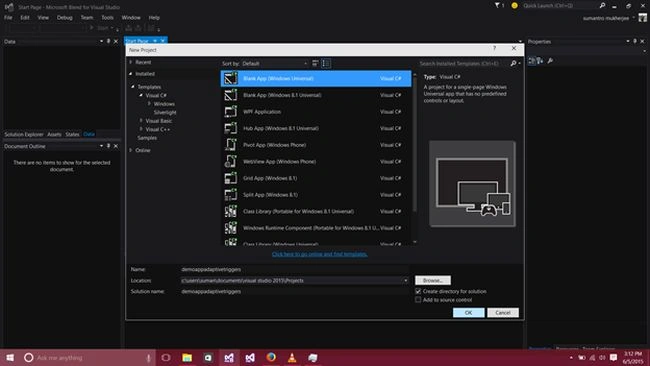Select Pivot App (Windows Phone) template

tap(316, 145)
